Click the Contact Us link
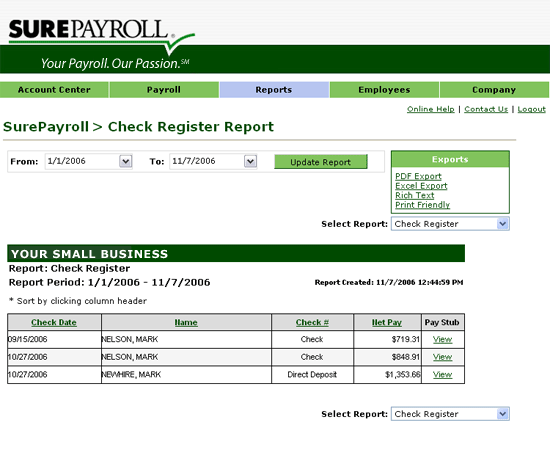Image resolution: width=550 pixels, height=450 pixels. click(486, 109)
